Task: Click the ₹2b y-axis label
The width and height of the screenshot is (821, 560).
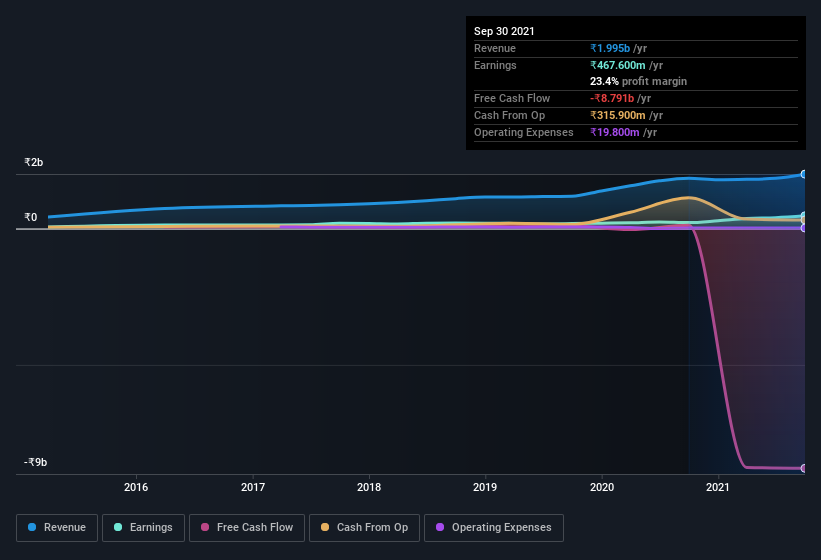Action: point(34,162)
